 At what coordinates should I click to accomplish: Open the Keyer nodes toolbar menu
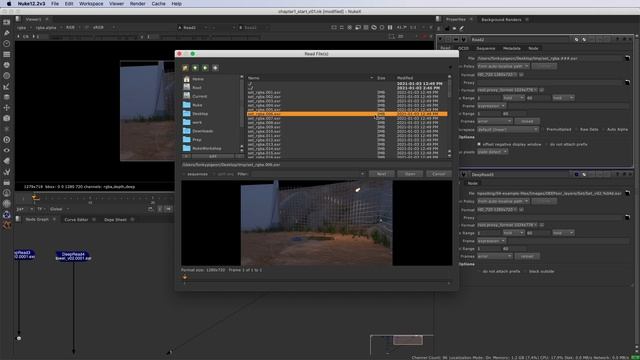7,87
